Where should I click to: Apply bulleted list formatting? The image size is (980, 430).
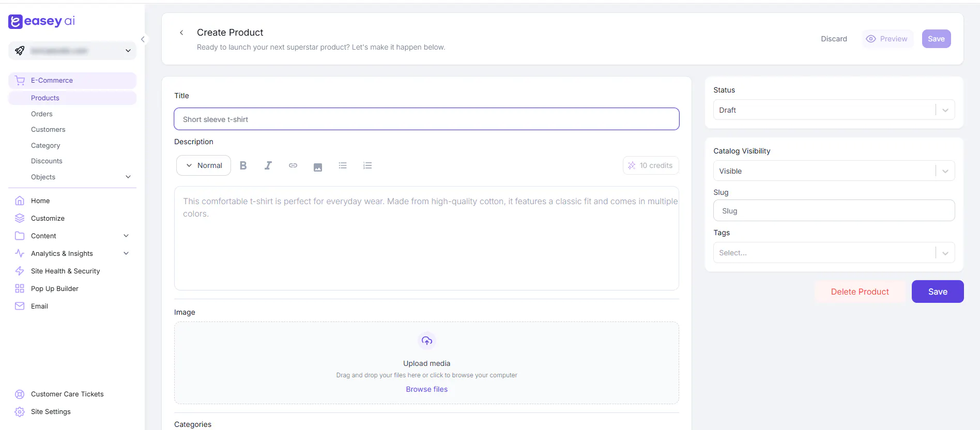pyautogui.click(x=343, y=165)
